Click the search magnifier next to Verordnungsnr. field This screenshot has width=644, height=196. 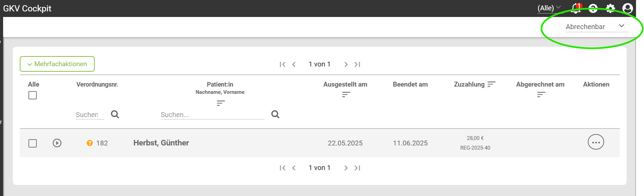tap(115, 114)
